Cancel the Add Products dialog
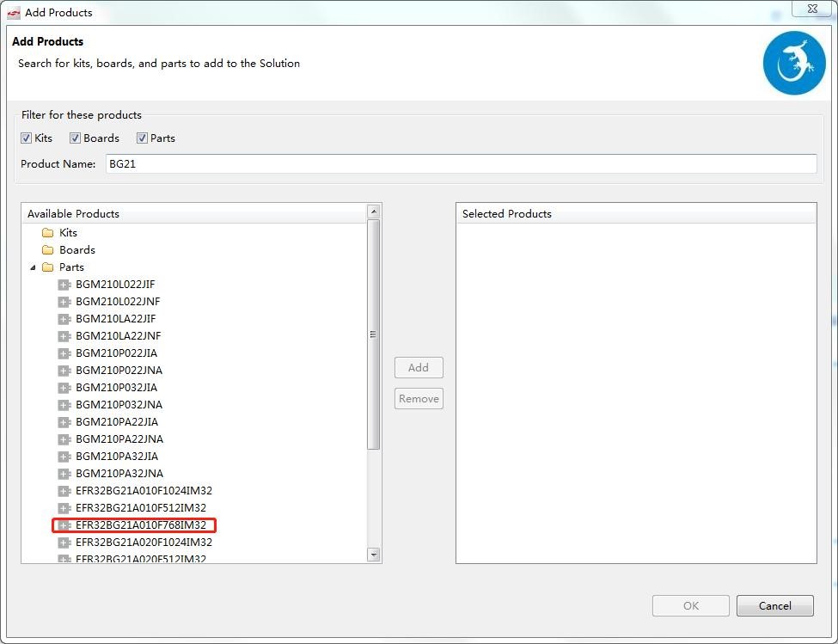Viewport: 838px width, 644px height. tap(775, 605)
